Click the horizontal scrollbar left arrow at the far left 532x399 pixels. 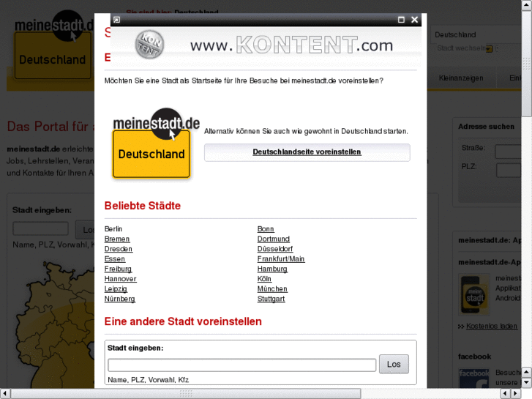point(5,394)
